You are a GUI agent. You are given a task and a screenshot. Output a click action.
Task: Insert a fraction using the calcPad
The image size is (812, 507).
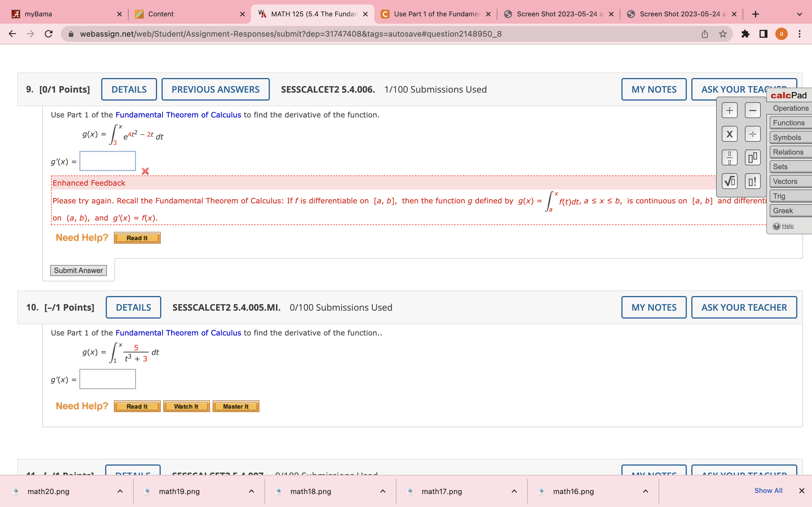click(x=729, y=157)
